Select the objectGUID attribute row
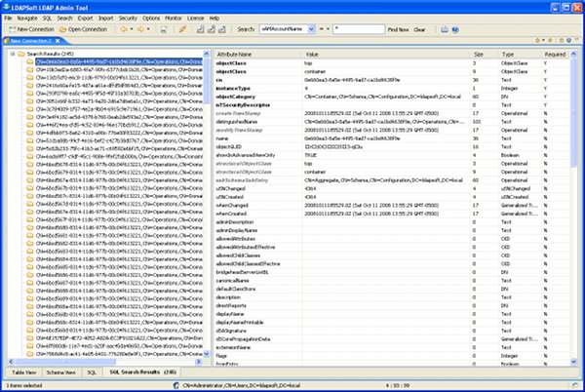 pyautogui.click(x=392, y=147)
